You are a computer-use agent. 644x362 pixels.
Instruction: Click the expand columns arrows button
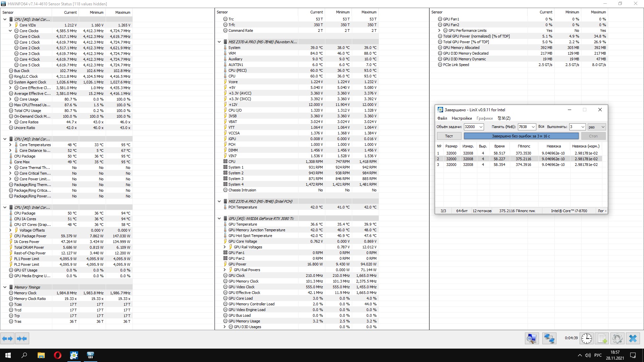[7, 339]
